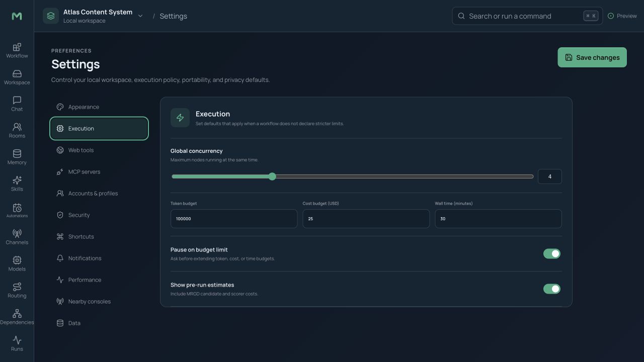Click the Save changes button
The height and width of the screenshot is (362, 644).
point(592,57)
